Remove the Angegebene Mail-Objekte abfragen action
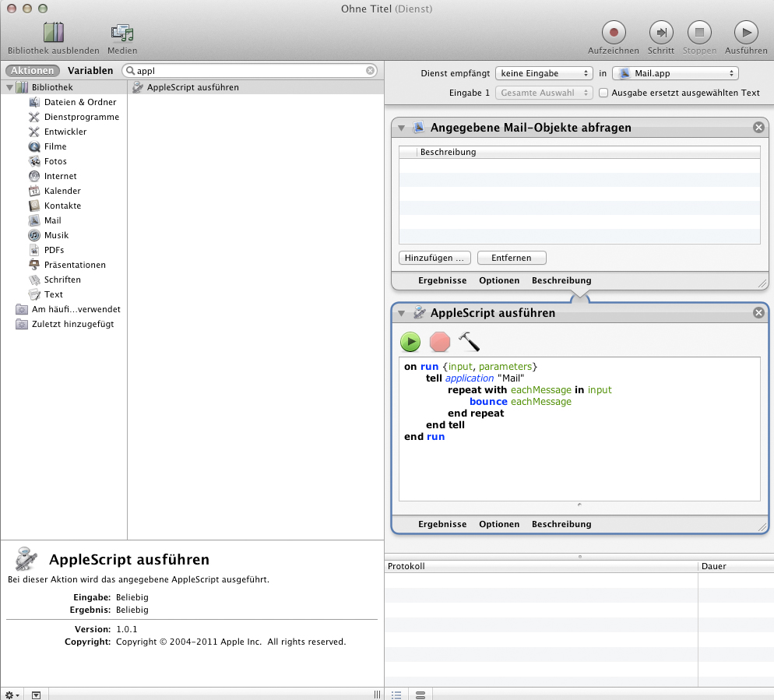This screenshot has height=700, width=774. (758, 128)
